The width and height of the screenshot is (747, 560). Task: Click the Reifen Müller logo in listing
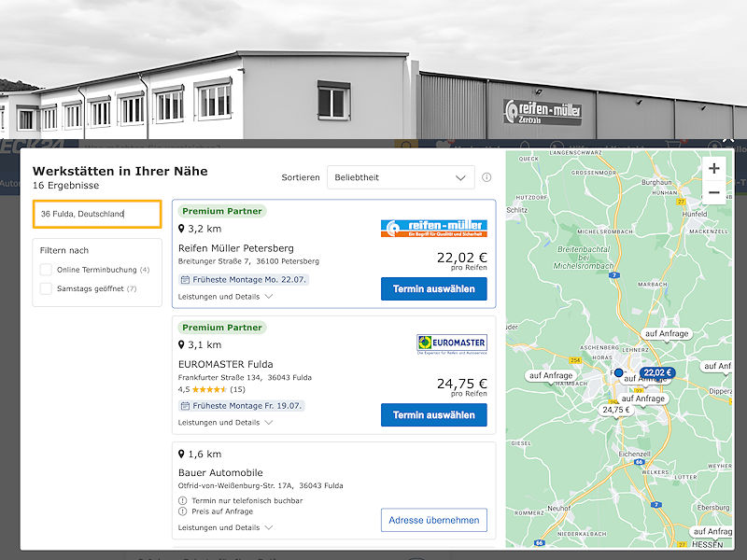tap(434, 228)
